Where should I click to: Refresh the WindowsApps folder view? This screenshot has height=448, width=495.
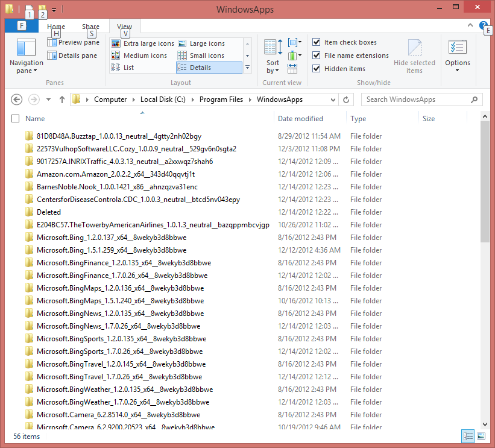346,99
